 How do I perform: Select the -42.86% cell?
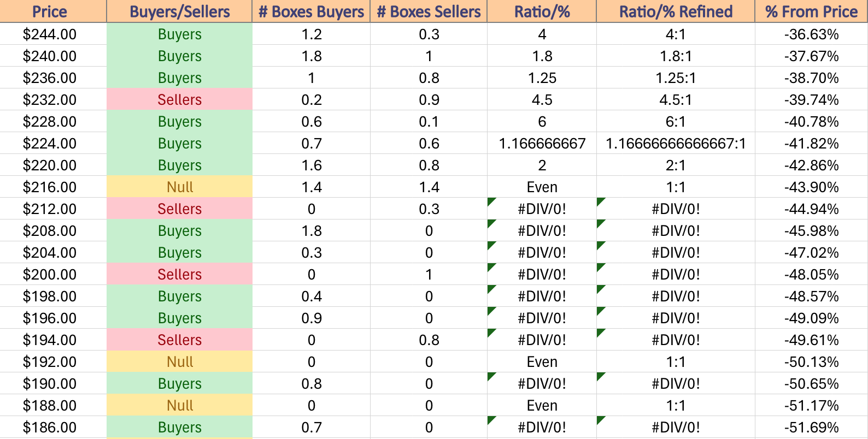click(812, 165)
